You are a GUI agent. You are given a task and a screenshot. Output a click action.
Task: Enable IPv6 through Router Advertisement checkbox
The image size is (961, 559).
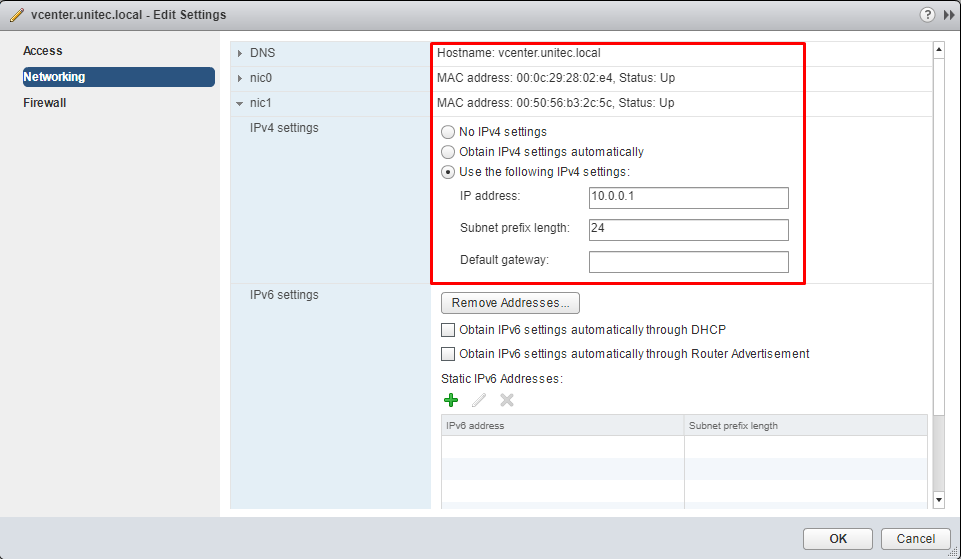(x=448, y=354)
